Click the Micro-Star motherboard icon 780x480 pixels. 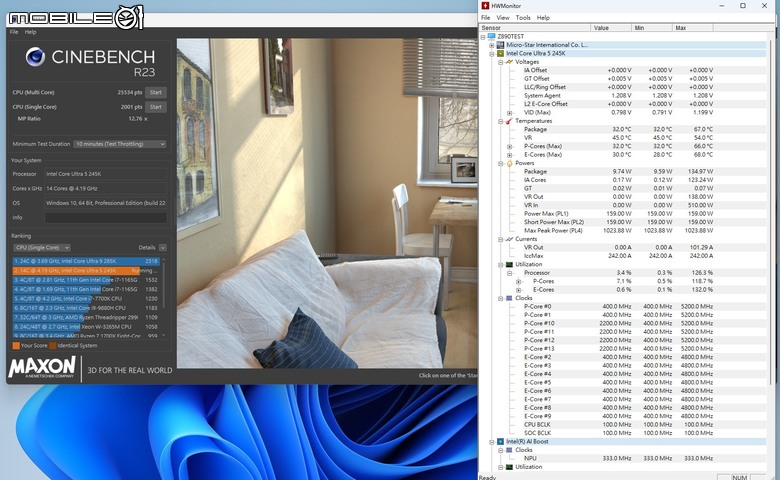click(x=500, y=45)
